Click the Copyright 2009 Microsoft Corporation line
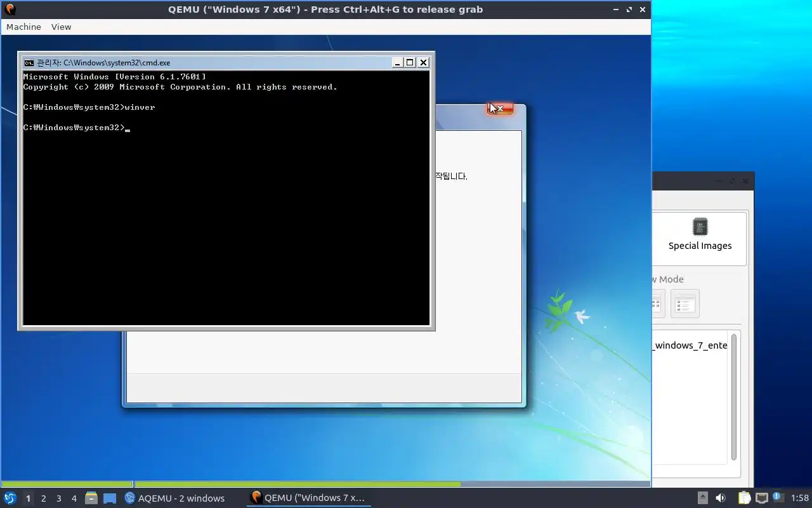 coord(180,87)
